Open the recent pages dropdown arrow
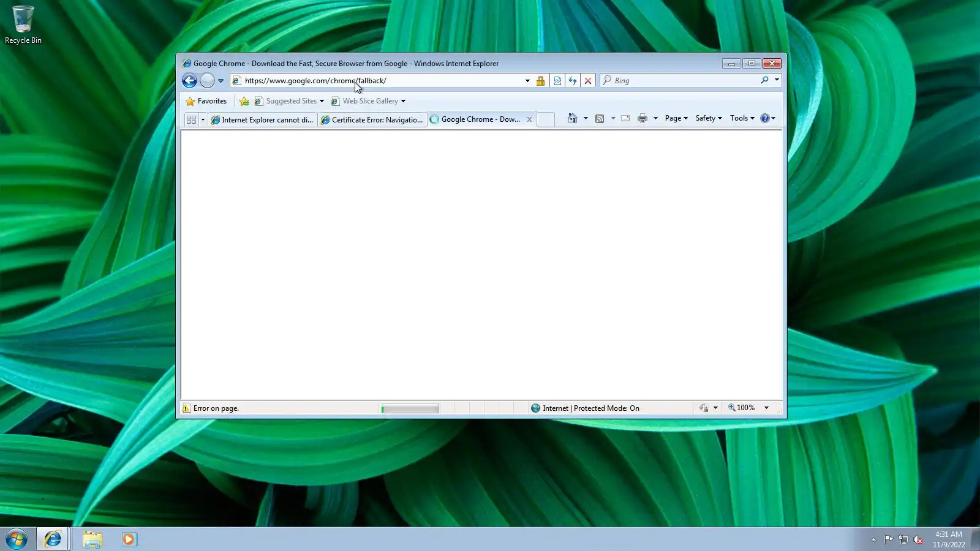The height and width of the screenshot is (551, 980). coord(221,81)
